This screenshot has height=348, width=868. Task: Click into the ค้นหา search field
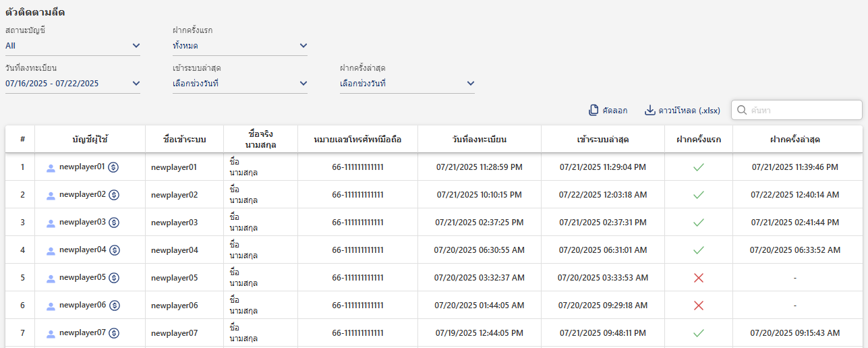click(797, 110)
